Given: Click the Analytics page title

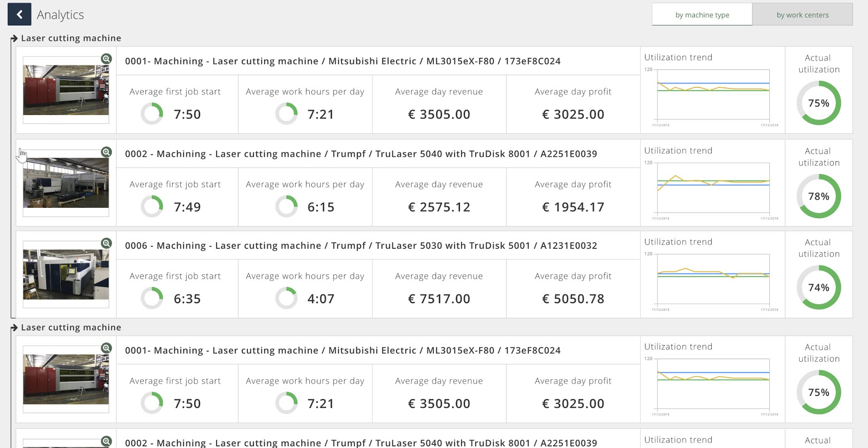Looking at the screenshot, I should (60, 15).
